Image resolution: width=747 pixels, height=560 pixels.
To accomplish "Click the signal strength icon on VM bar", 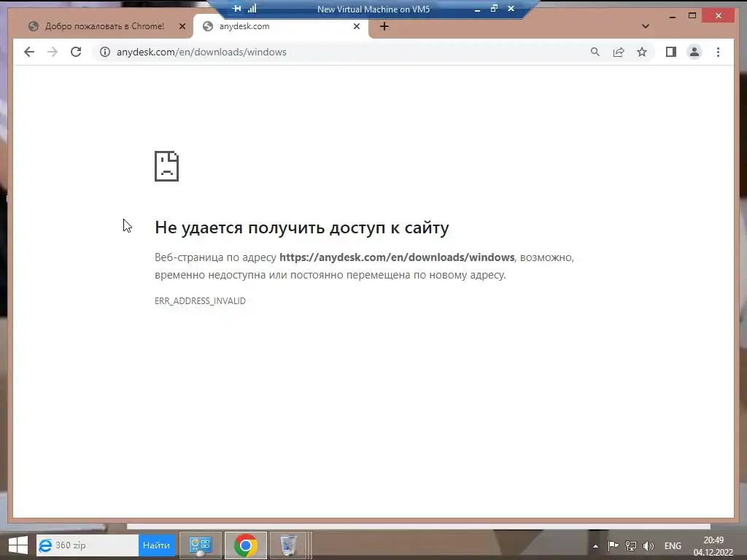I will pyautogui.click(x=252, y=8).
